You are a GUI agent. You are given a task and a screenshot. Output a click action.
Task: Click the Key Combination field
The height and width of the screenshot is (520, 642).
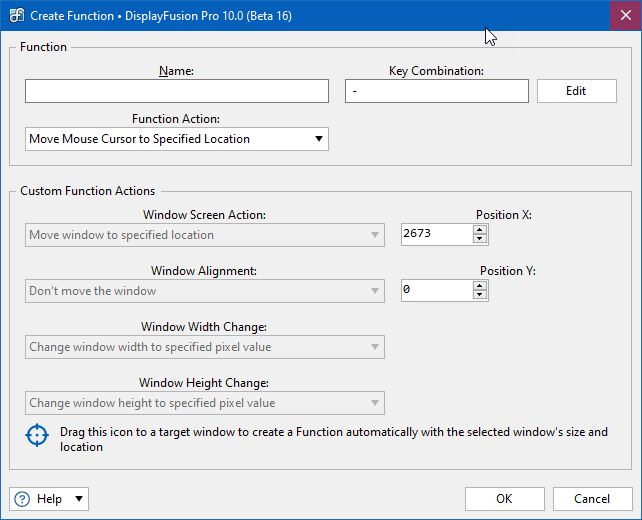(x=436, y=91)
